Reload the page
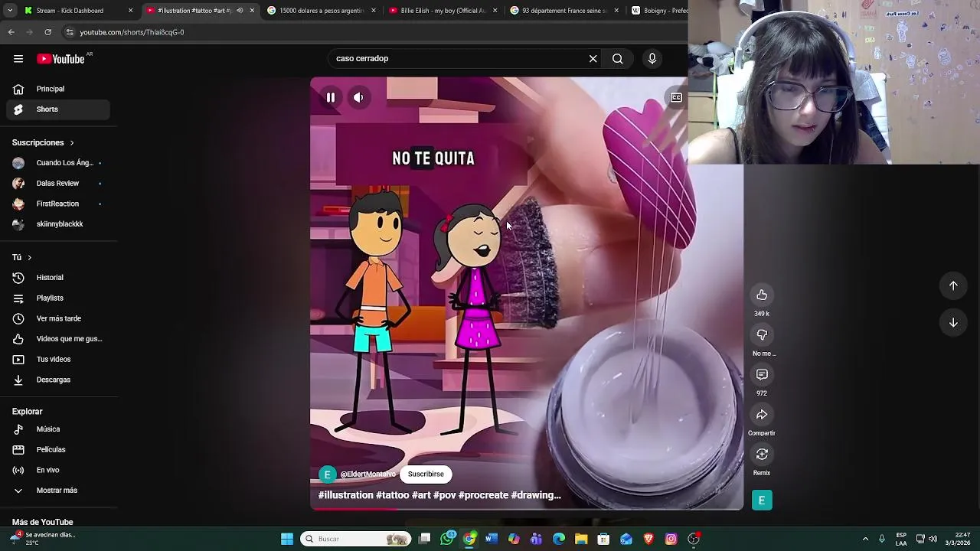Image resolution: width=980 pixels, height=551 pixels. [x=47, y=32]
